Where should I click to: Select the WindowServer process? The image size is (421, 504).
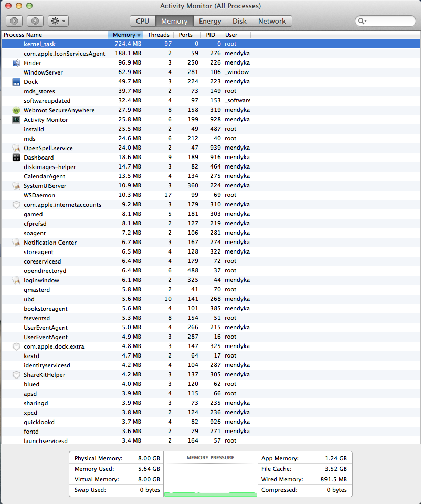[211, 72]
